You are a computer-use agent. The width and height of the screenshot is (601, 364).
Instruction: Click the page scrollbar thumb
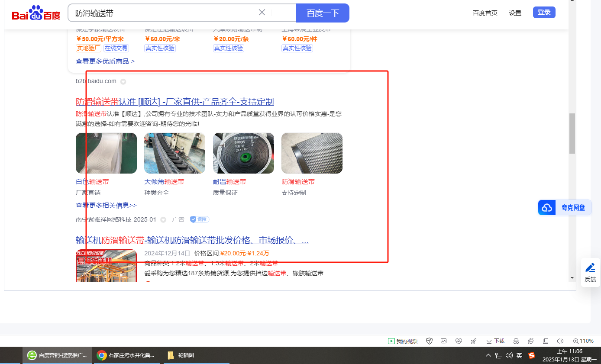572,133
